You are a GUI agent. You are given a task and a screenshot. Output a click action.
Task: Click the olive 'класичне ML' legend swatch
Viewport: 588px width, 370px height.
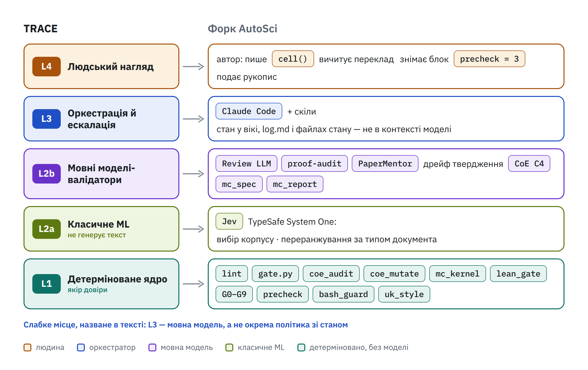point(229,347)
